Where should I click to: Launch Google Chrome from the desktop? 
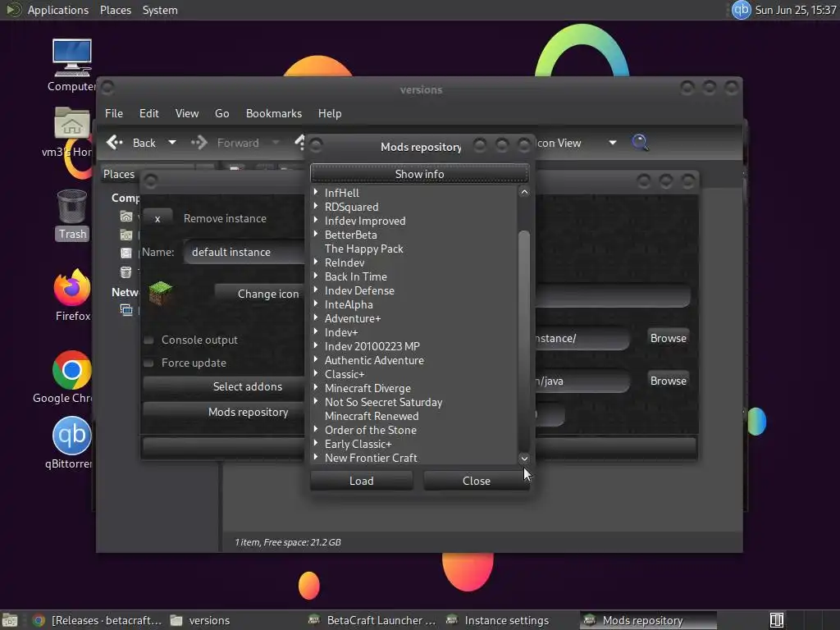[x=72, y=370]
